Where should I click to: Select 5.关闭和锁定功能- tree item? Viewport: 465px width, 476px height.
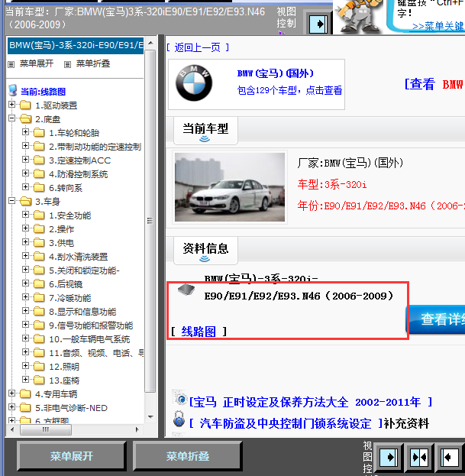pos(84,270)
